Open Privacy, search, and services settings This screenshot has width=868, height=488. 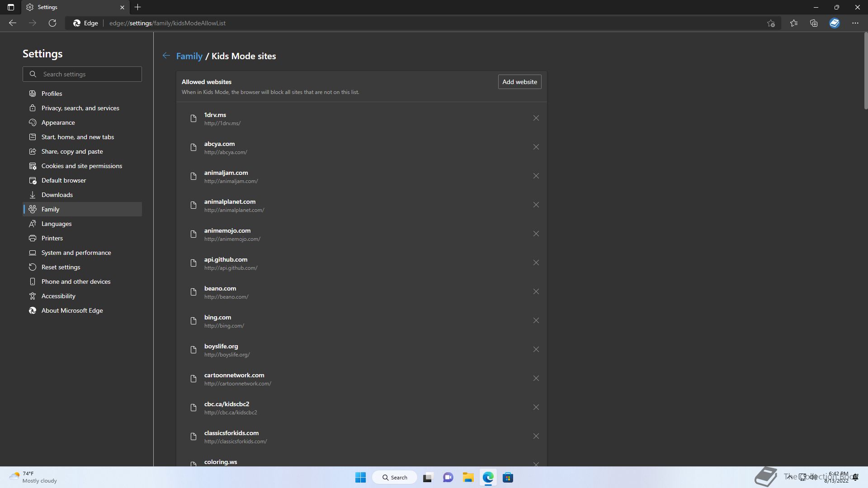(x=82, y=108)
